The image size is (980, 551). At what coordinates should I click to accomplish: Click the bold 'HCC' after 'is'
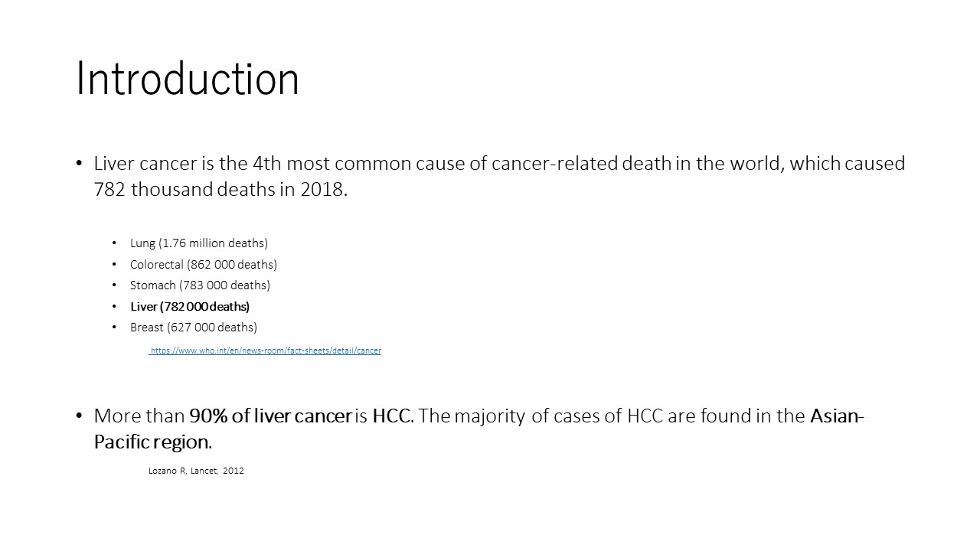393,416
